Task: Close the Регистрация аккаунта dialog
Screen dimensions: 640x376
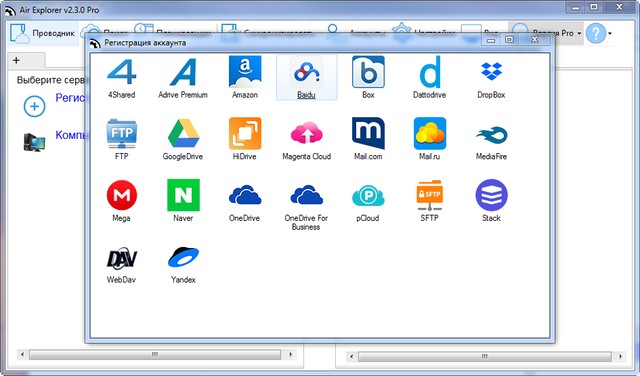Action: pyautogui.click(x=534, y=40)
